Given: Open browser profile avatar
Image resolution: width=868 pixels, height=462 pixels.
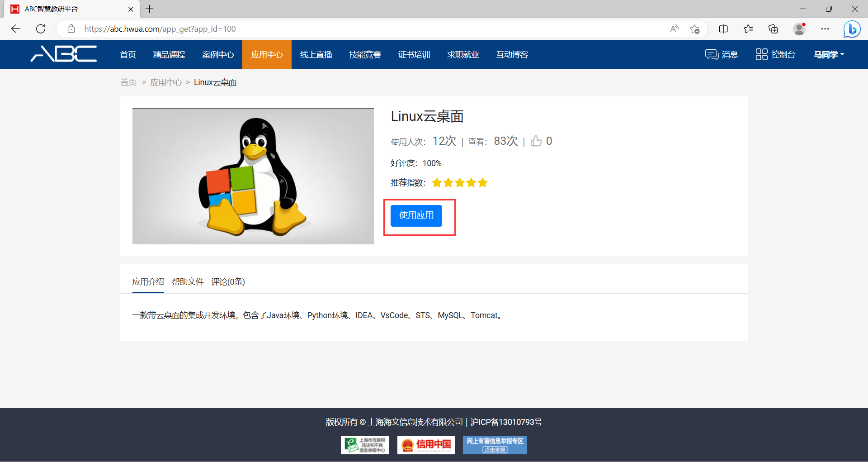Looking at the screenshot, I should click(799, 29).
